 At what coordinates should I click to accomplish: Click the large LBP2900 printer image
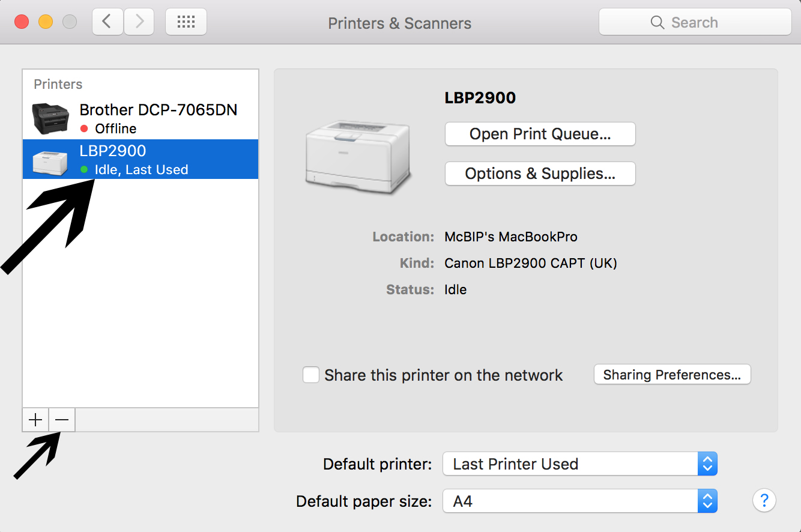[x=358, y=157]
